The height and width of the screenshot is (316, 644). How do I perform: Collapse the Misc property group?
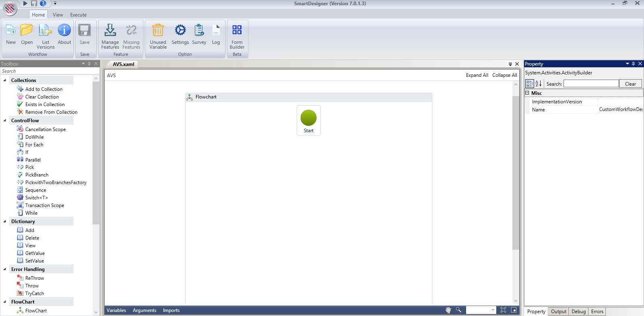click(x=527, y=93)
